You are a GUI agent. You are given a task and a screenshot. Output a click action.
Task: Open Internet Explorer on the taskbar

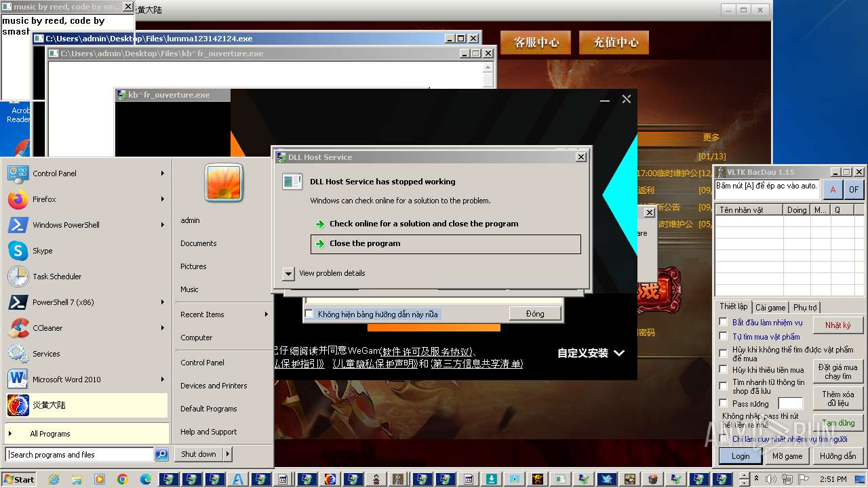(x=54, y=479)
